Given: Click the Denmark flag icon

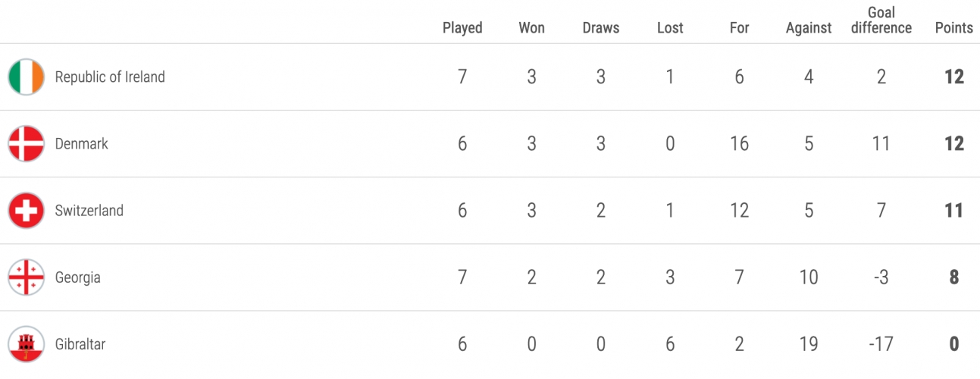Looking at the screenshot, I should tap(27, 144).
